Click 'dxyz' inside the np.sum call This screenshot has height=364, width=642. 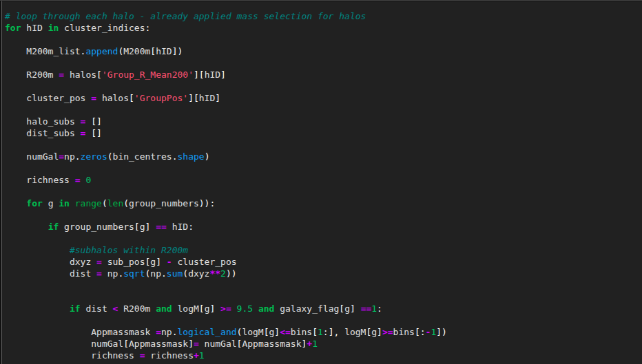click(x=198, y=274)
